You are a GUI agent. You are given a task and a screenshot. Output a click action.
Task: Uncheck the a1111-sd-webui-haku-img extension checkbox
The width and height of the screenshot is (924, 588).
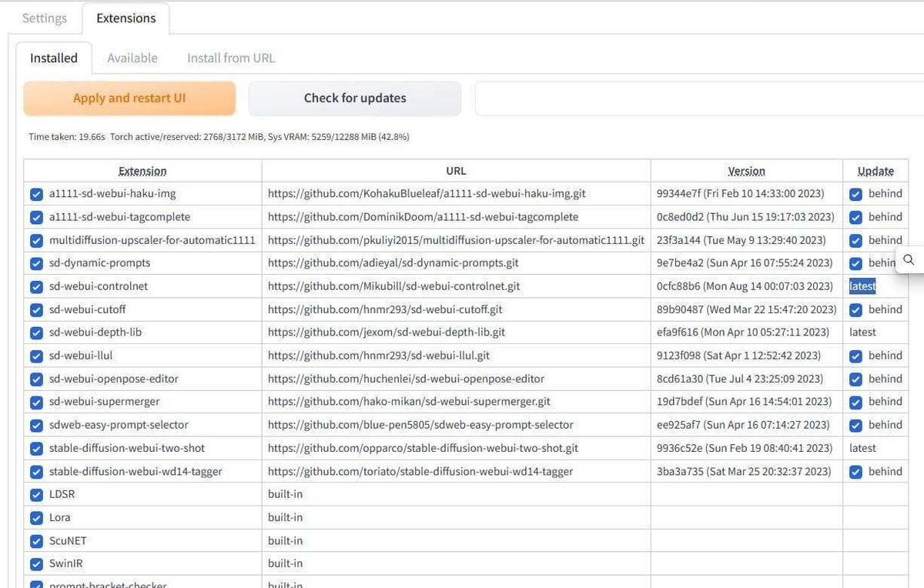coord(36,194)
